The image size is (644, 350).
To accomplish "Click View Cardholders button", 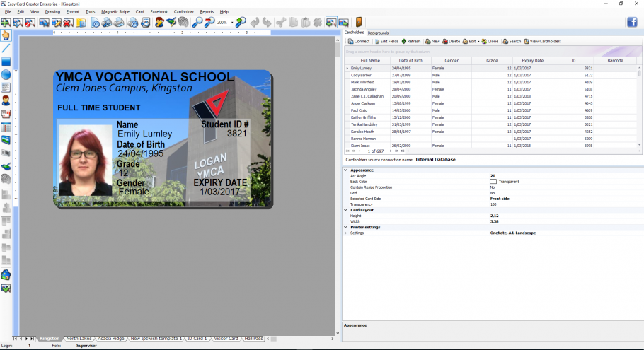I will [x=542, y=41].
